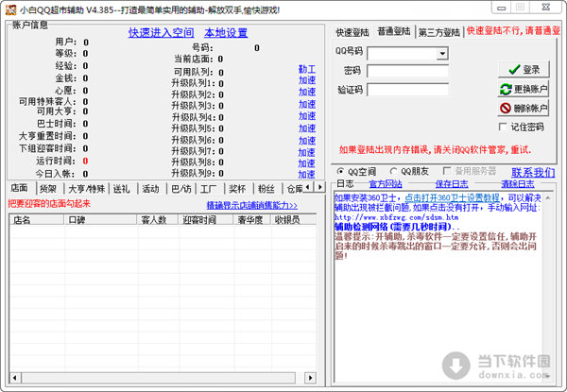Viewport: 567px width, 392px height.
Task: Open 点击打开360卫士设置教程 link in log
Action: (x=452, y=197)
